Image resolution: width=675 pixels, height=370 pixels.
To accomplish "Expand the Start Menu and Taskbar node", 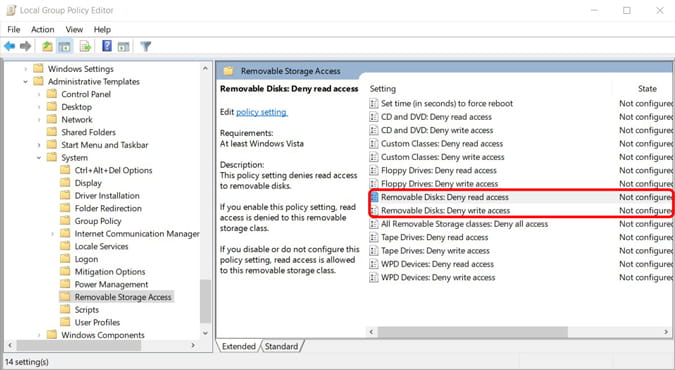I will [39, 145].
